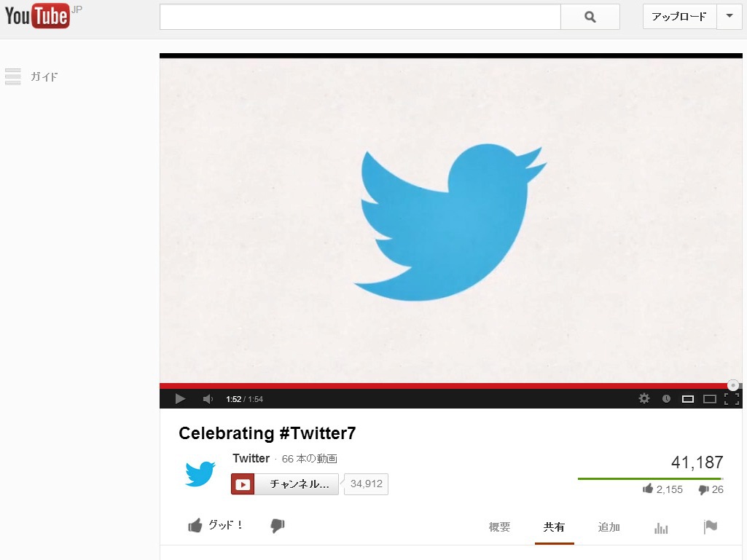Open the statistics bar chart icon

[661, 528]
